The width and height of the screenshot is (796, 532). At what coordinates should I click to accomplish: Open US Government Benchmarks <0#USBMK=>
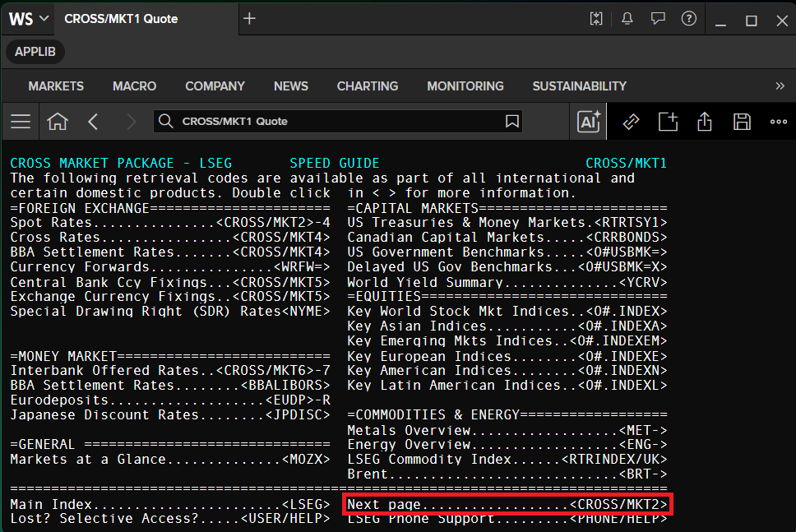[627, 252]
